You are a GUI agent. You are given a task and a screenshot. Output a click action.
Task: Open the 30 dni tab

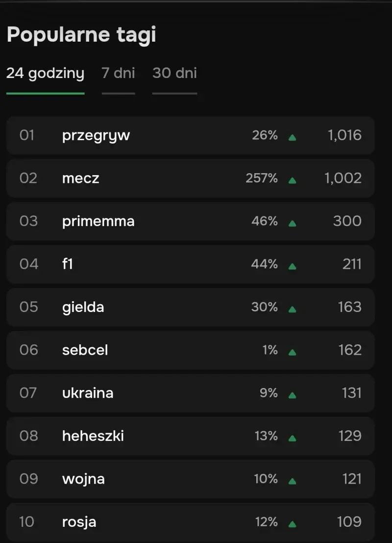click(x=174, y=73)
